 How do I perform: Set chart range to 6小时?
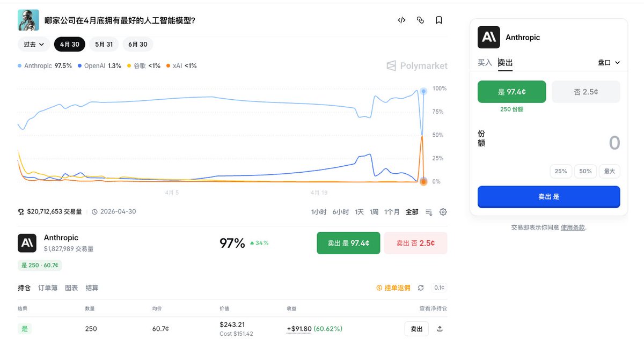pos(341,212)
